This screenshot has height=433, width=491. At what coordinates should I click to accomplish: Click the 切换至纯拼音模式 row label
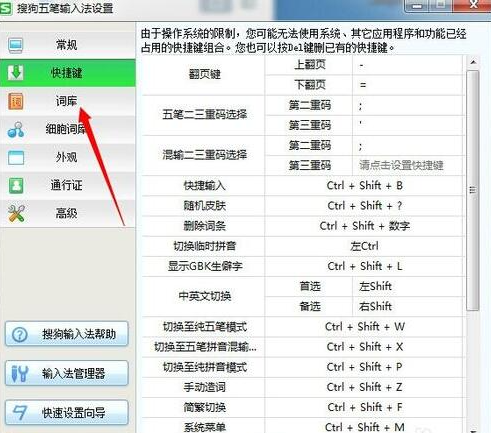pyautogui.click(x=204, y=367)
